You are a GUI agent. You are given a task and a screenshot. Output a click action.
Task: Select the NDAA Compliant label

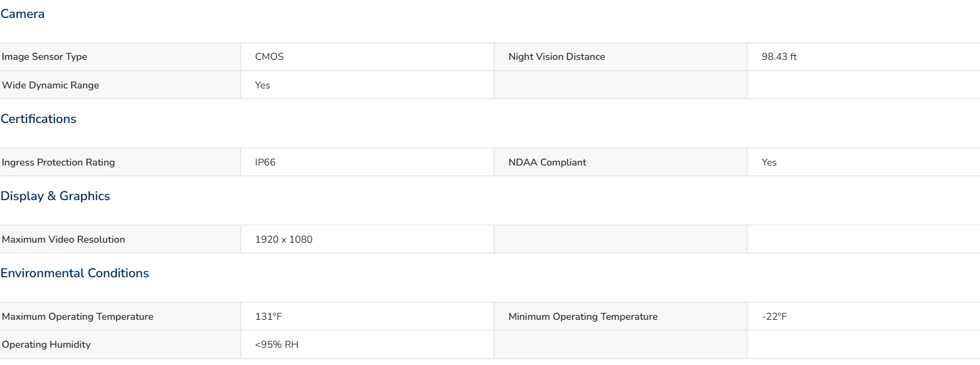[547, 162]
